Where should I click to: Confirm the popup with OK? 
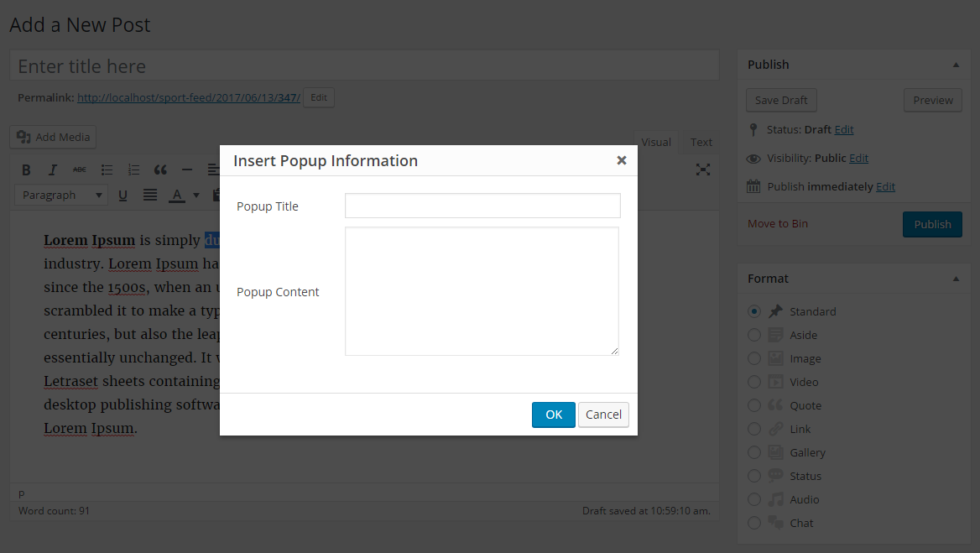[x=553, y=415]
